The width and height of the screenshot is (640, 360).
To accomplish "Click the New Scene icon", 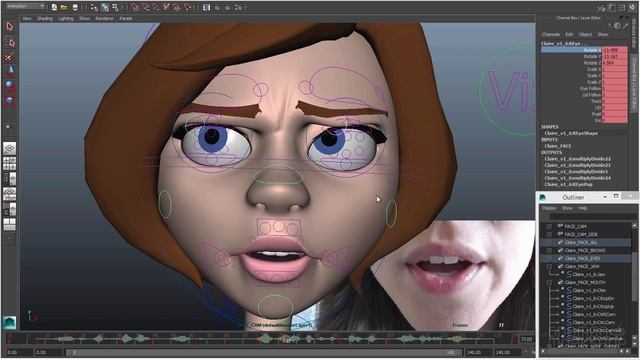I will pos(54,7).
